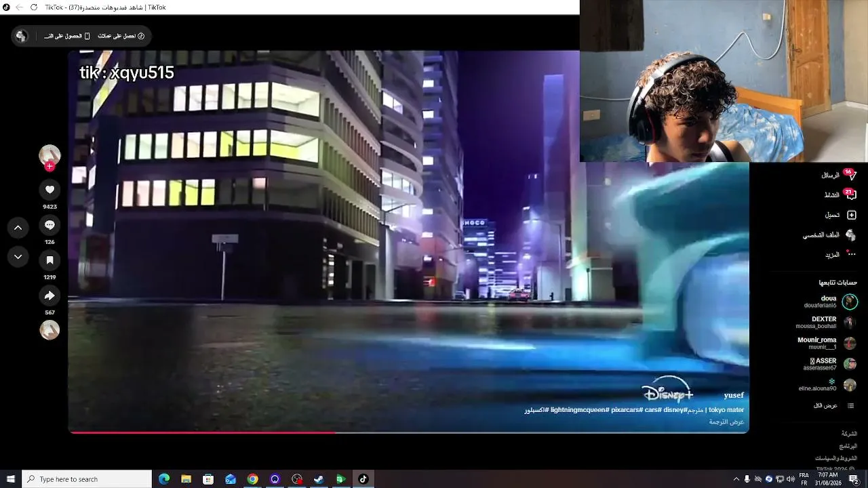Open the Windows Start menu
The width and height of the screenshot is (868, 488).
11,479
